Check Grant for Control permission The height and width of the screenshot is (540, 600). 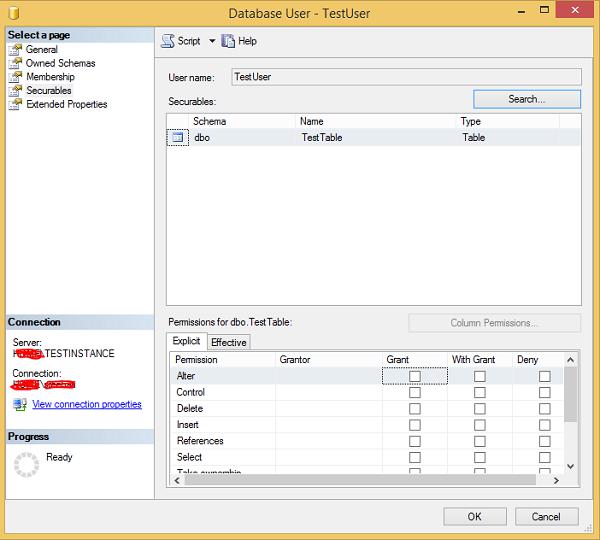point(415,392)
